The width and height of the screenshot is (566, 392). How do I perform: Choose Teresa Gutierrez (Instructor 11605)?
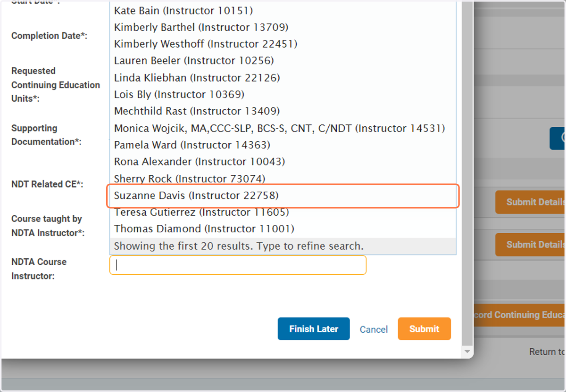pyautogui.click(x=283, y=212)
